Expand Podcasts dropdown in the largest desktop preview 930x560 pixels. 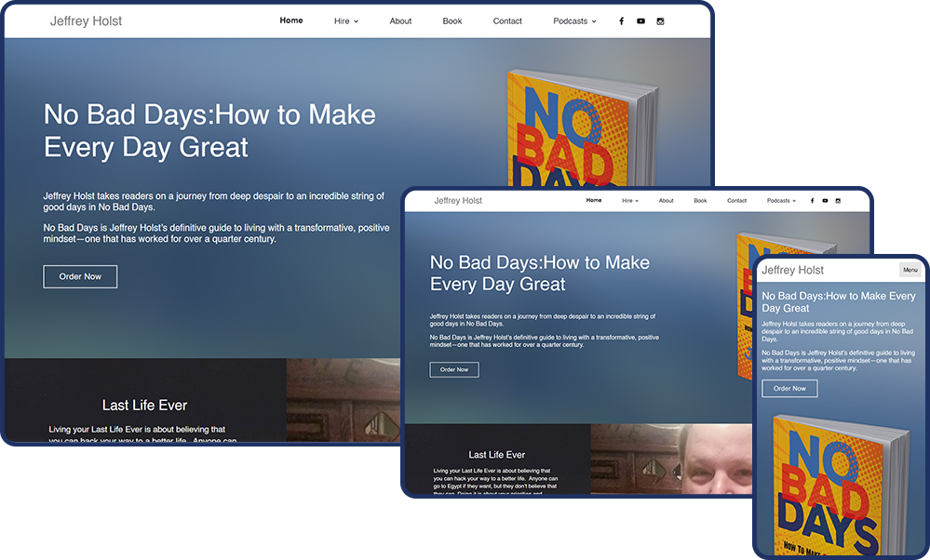click(574, 21)
